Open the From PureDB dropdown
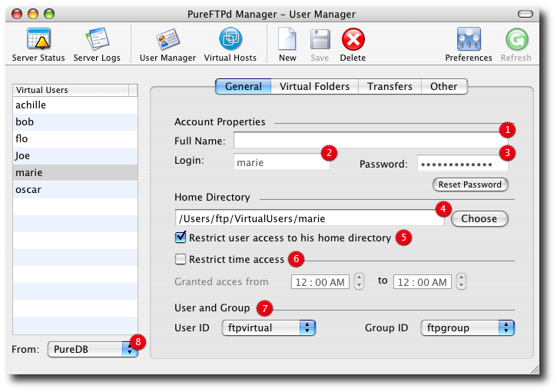 92,350
